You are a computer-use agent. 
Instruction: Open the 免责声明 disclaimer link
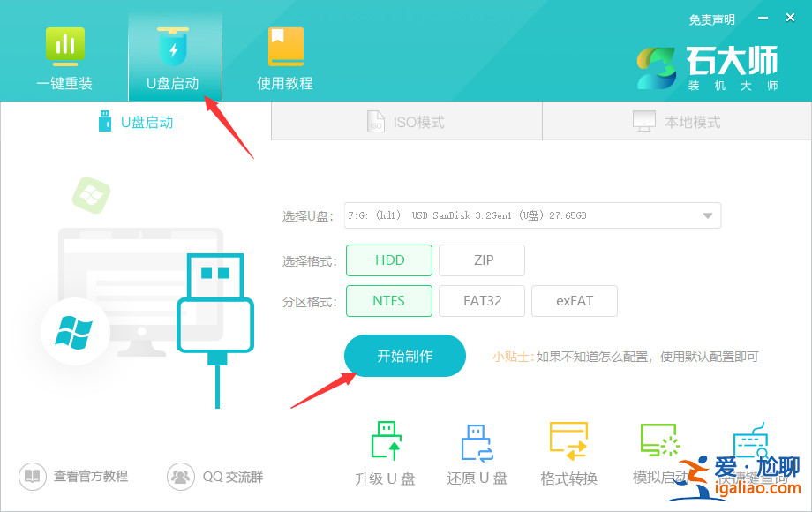[711, 19]
